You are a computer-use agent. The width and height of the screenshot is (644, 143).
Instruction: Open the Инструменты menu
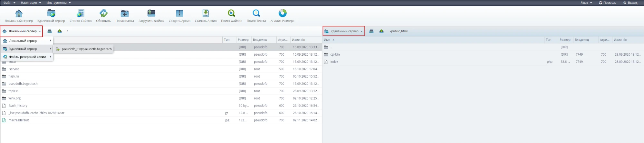58,3
